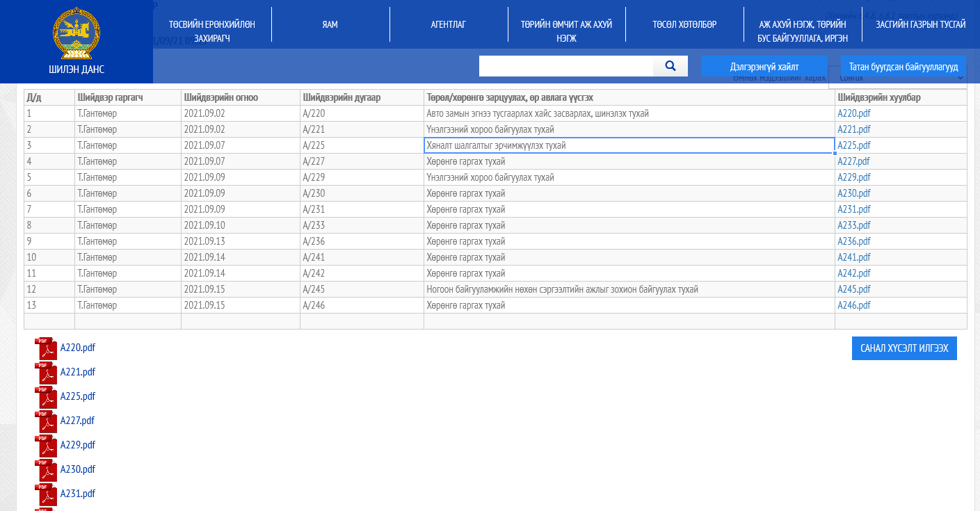
Task: Open the PDF icon beside A231.pdf
Action: click(47, 494)
